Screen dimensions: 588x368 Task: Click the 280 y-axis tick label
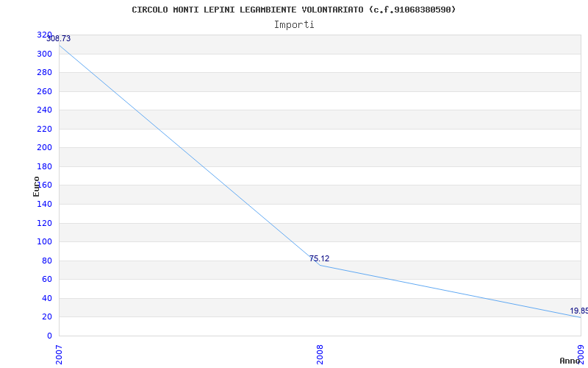44,73
